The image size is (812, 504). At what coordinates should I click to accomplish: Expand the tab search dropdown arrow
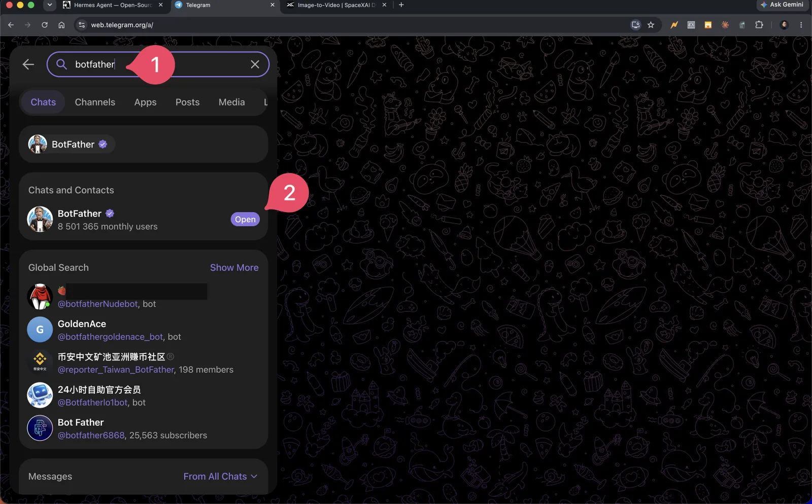pyautogui.click(x=49, y=5)
